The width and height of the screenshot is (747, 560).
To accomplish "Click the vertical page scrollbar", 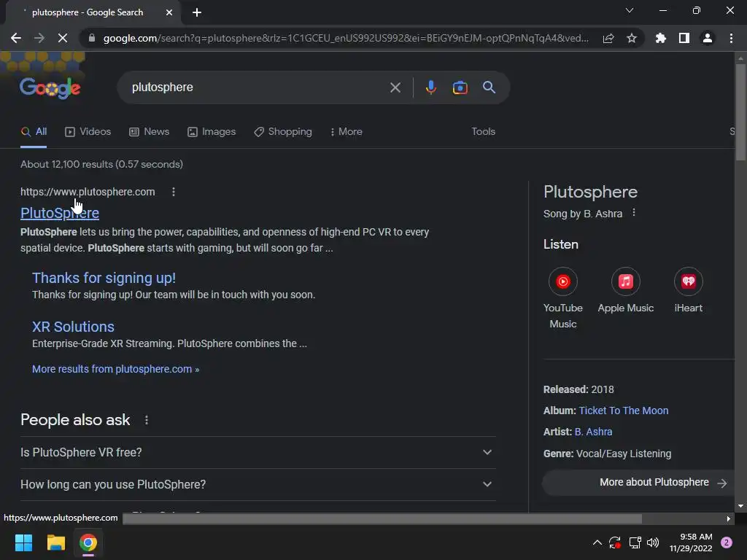I will [740, 112].
